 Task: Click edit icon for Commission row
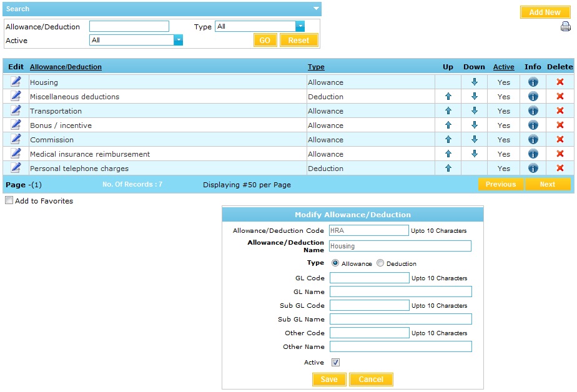tap(16, 139)
